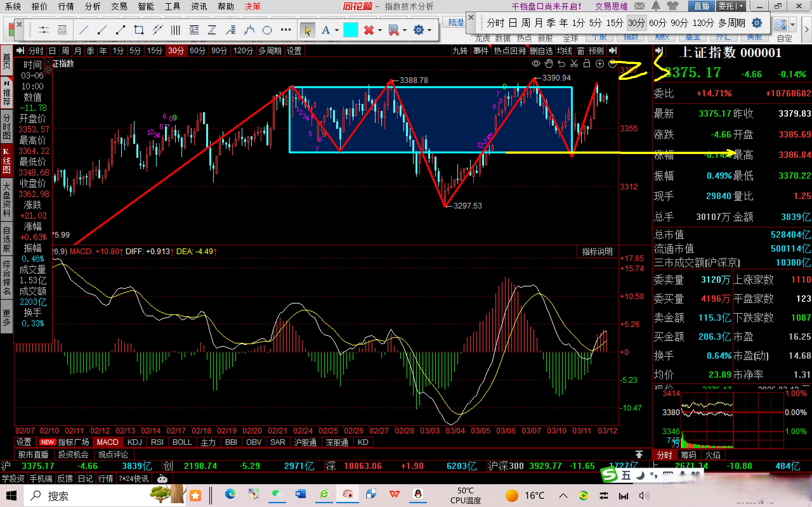Viewport: 812px width, 507px height.
Task: Pick the ellipse drawing tool
Action: pos(267,30)
